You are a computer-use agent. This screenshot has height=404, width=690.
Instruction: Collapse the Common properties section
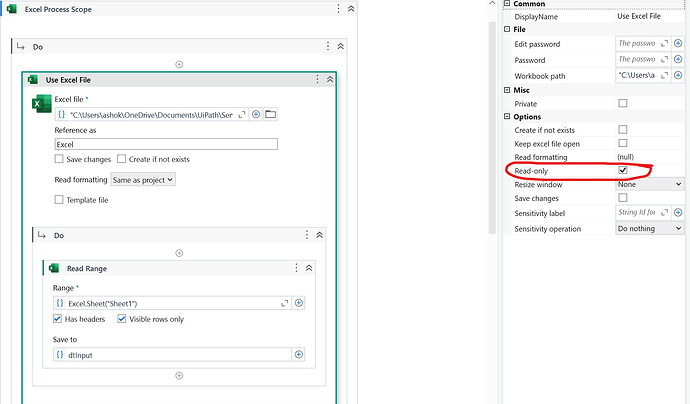[x=507, y=4]
